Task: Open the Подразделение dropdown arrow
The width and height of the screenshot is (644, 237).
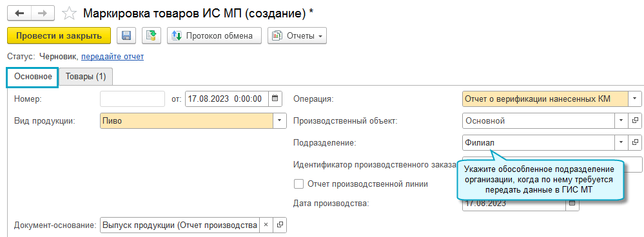Action: pos(621,142)
